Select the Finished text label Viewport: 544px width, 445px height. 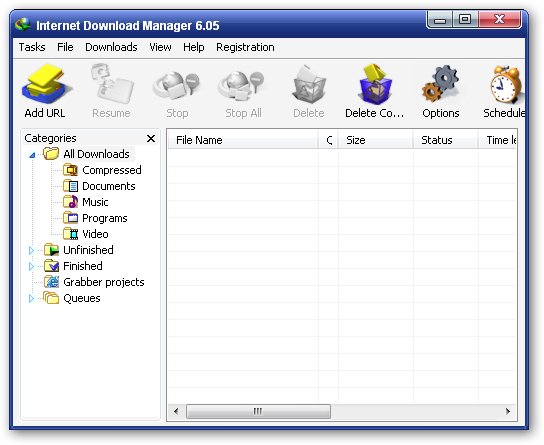pyautogui.click(x=83, y=266)
